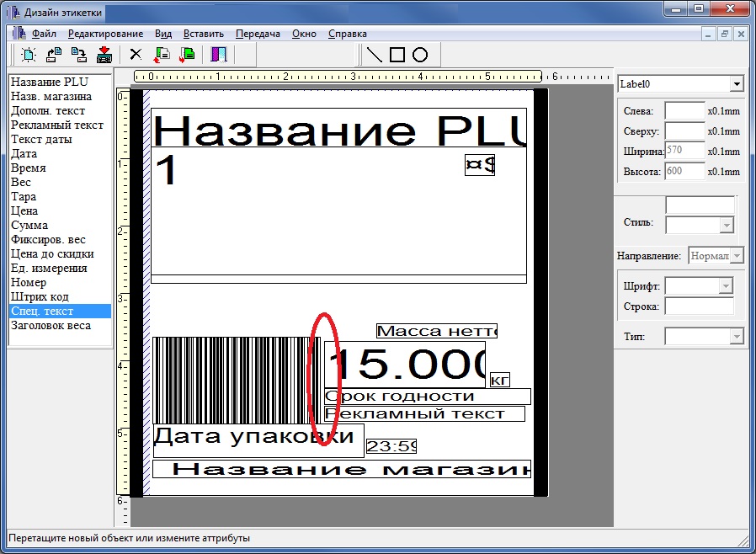Screen dimensions: 756x554
Task: Expand the Стиль dropdown
Action: [x=726, y=225]
